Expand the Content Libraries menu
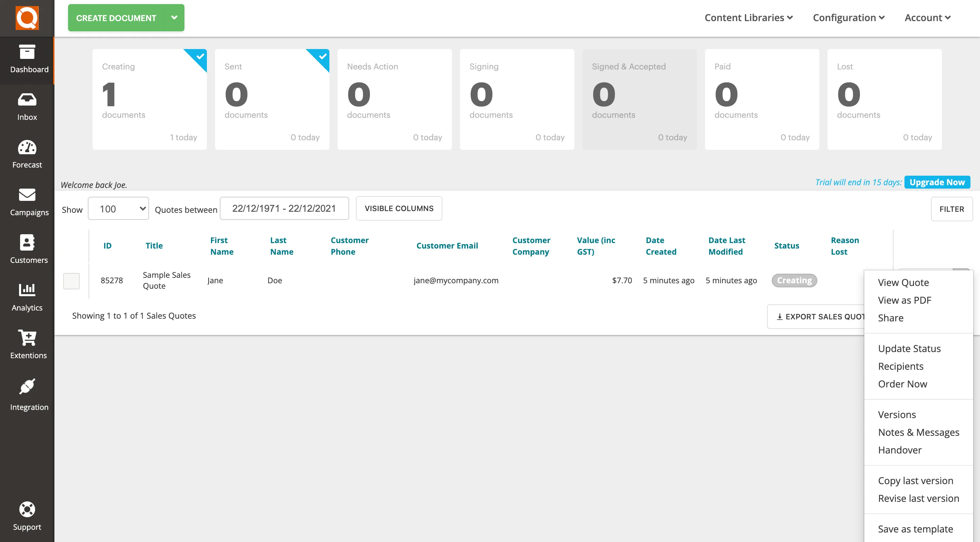The image size is (980, 542). point(748,17)
